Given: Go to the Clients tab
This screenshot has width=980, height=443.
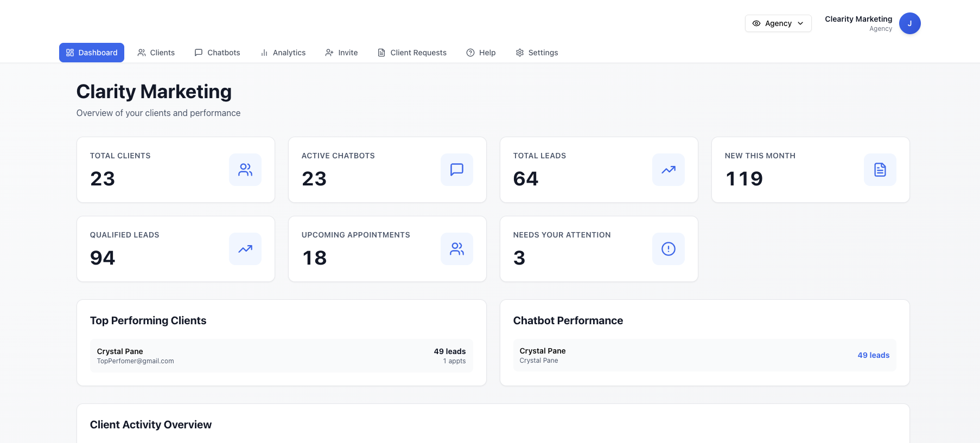Looking at the screenshot, I should [156, 53].
